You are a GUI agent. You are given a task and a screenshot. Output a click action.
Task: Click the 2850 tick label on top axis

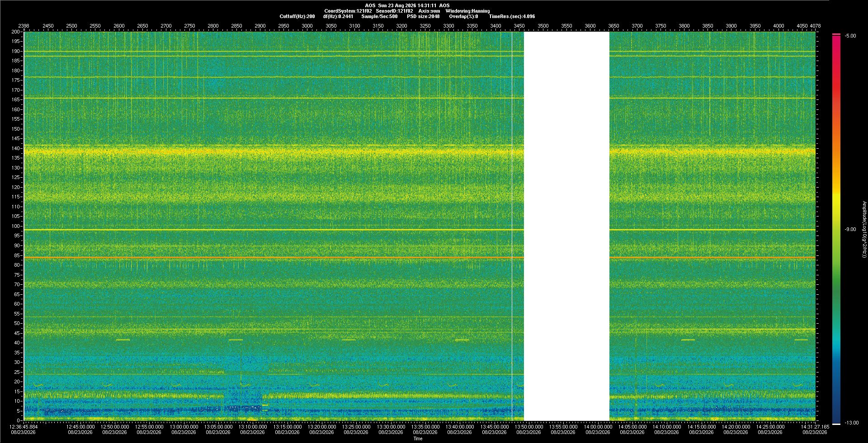[x=236, y=26]
